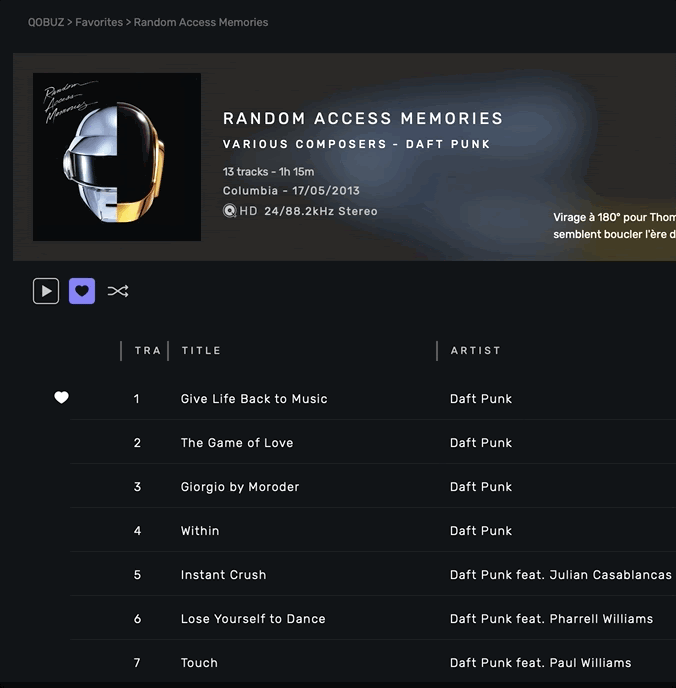Click the Random Access Memories album heading

(363, 118)
